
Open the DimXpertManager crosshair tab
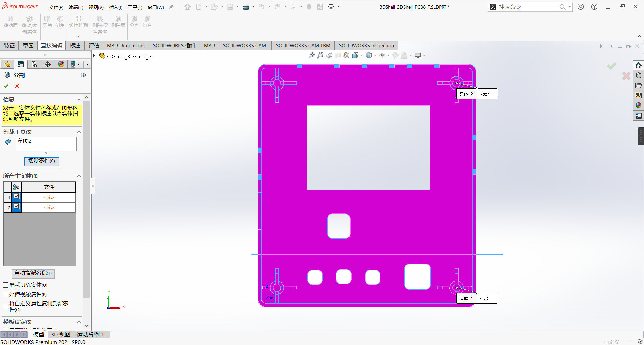(48, 64)
